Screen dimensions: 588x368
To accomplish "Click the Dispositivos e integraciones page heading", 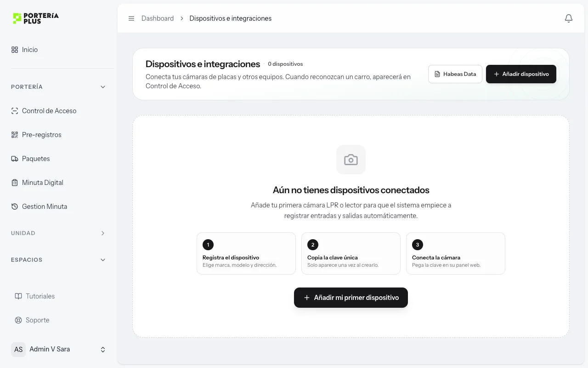I will click(x=203, y=64).
